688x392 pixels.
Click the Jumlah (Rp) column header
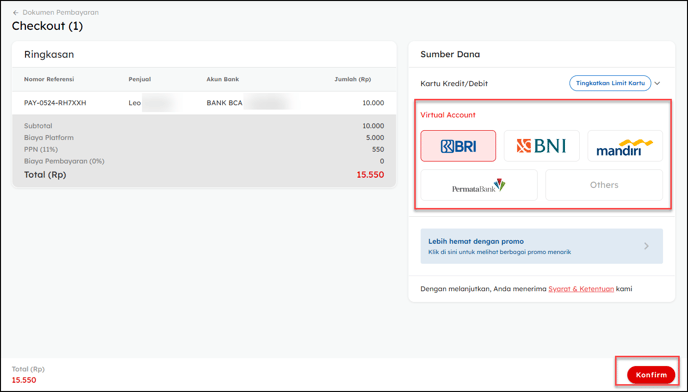point(352,79)
